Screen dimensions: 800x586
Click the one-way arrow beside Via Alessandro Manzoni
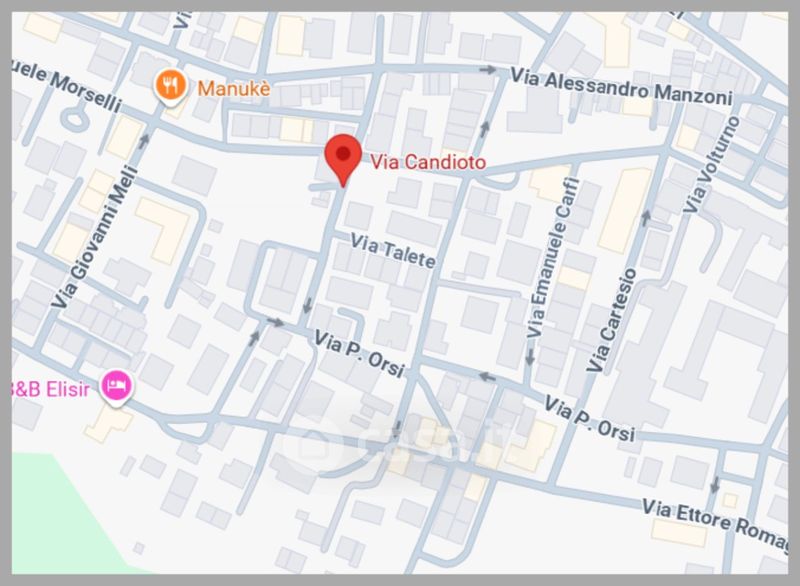488,70
